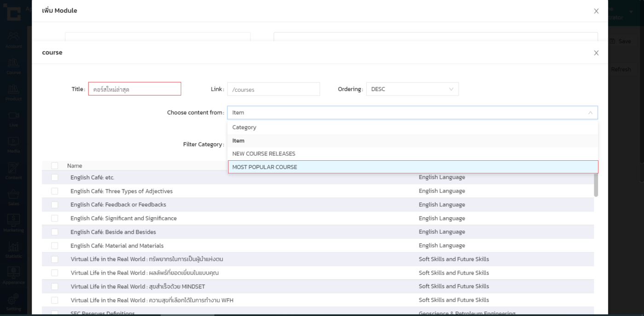644x316 pixels.
Task: Click the course list vertical scrollbar
Action: pyautogui.click(x=596, y=185)
